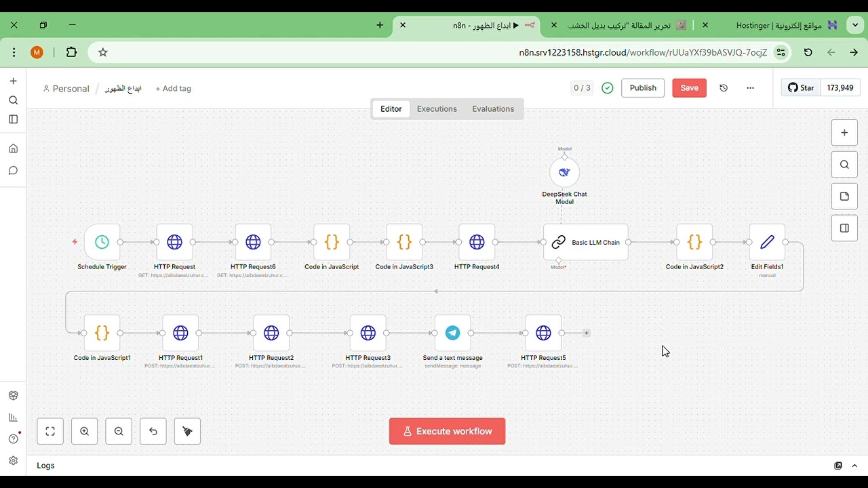The height and width of the screenshot is (488, 868).
Task: Open the Code in JavaScript2 node
Action: point(694,242)
